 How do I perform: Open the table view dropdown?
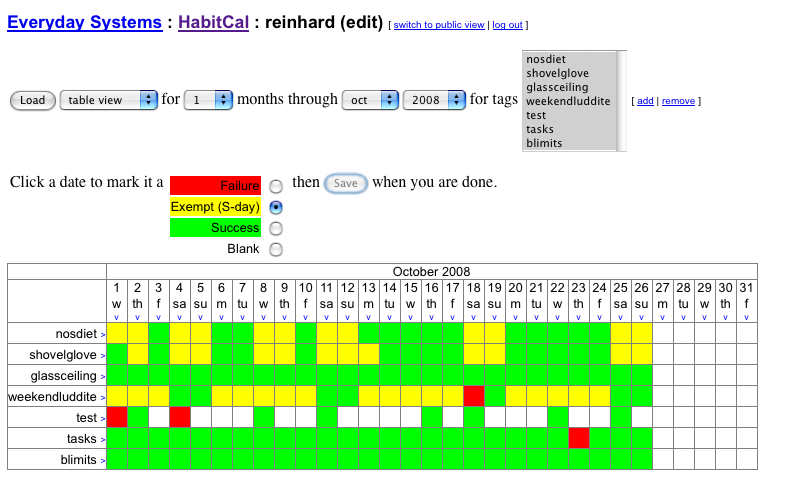[109, 100]
